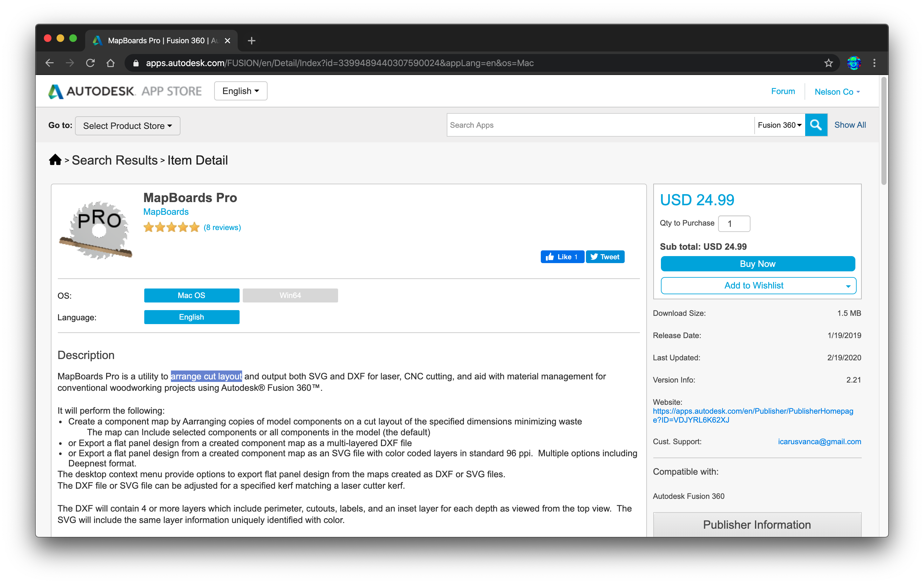Click the home breadcrumb icon

point(55,160)
